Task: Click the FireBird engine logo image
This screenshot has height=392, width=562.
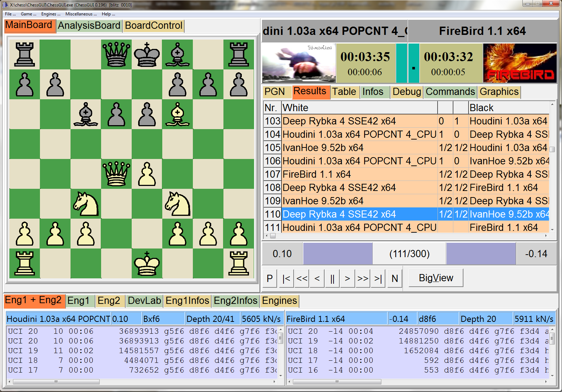Action: (x=520, y=63)
